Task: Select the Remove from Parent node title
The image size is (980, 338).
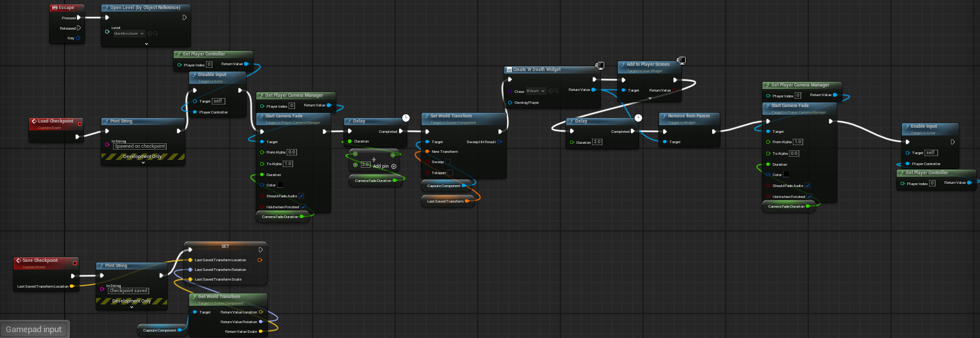Action: click(x=688, y=116)
